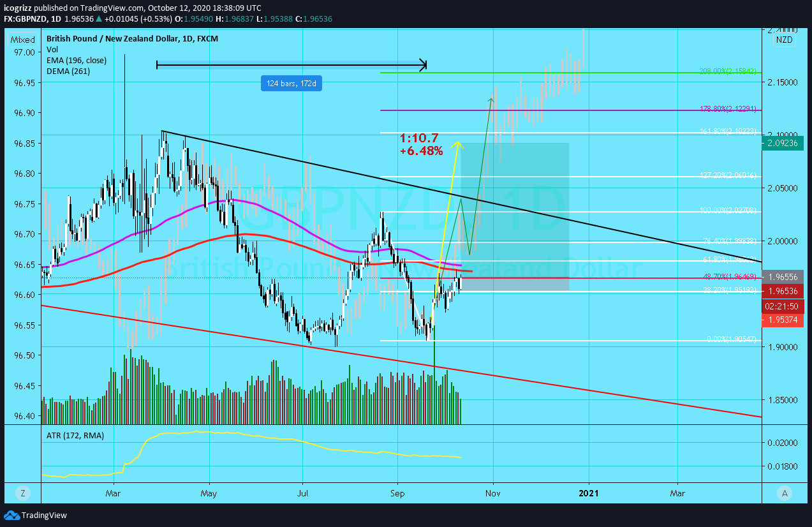This screenshot has height=527, width=812.
Task: Click the A auto-scale button
Action: click(785, 493)
